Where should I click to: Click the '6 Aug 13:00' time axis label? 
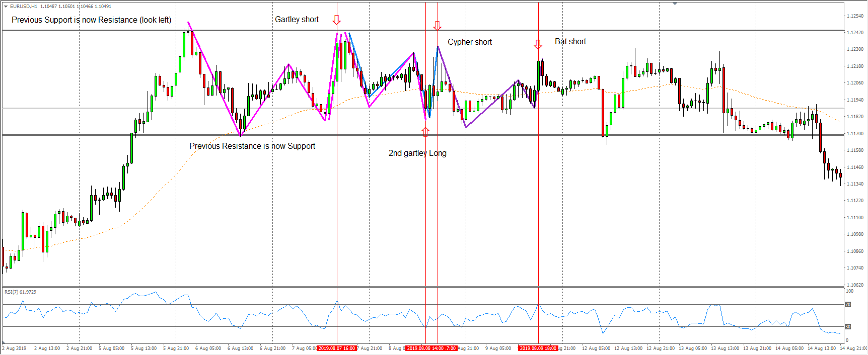[241, 348]
